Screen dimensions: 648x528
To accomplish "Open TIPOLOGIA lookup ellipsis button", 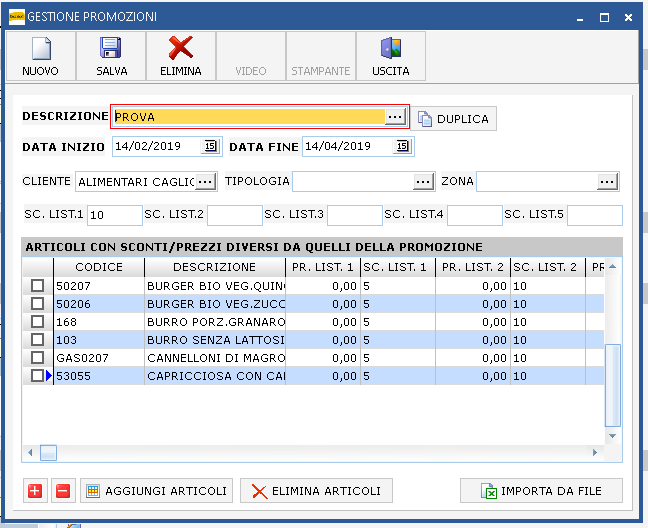I will pos(423,182).
